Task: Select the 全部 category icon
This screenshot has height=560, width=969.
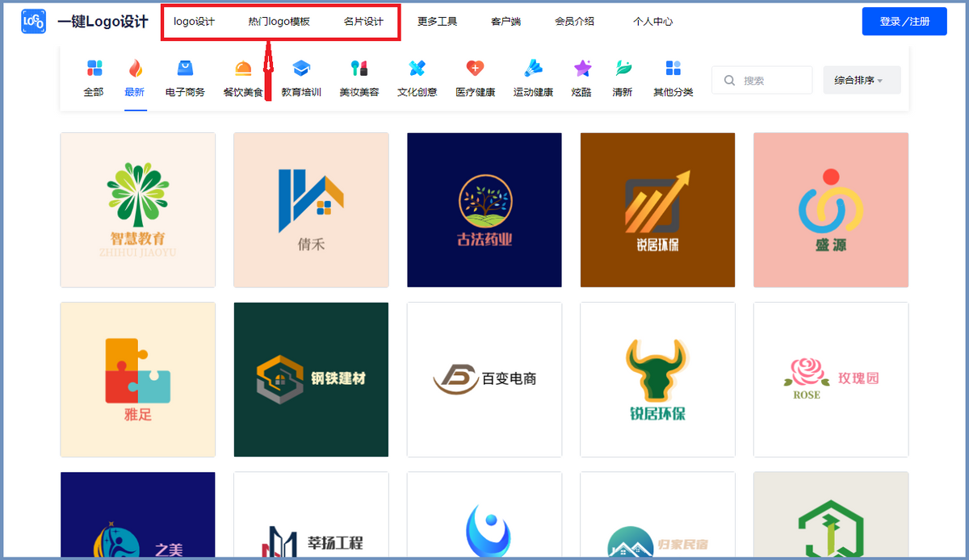Action: (94, 68)
